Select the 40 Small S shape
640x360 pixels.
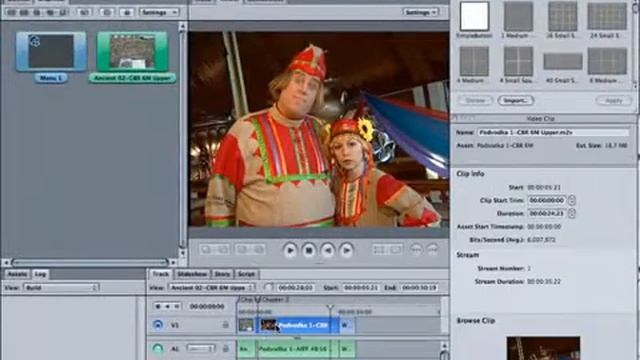(x=562, y=62)
